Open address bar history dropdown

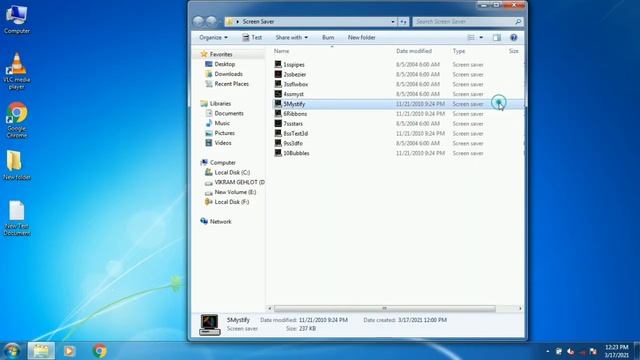pyautogui.click(x=393, y=22)
